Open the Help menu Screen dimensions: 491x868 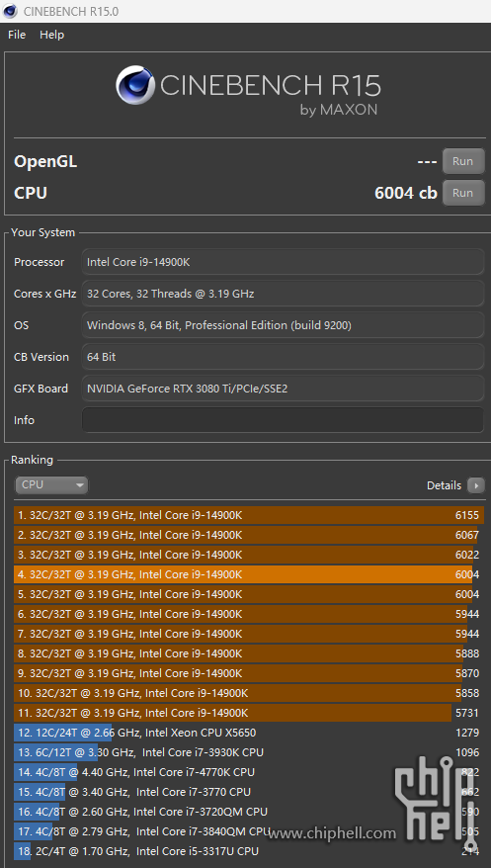point(52,35)
